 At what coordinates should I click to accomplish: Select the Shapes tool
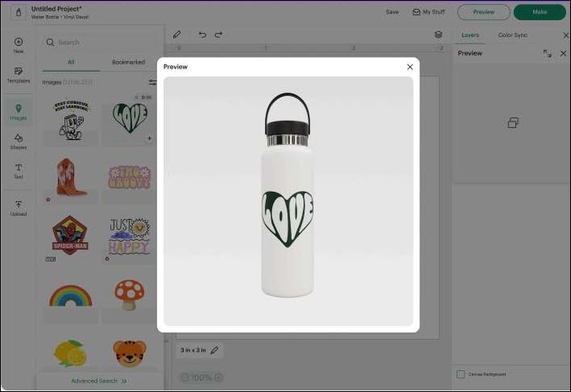(x=18, y=142)
